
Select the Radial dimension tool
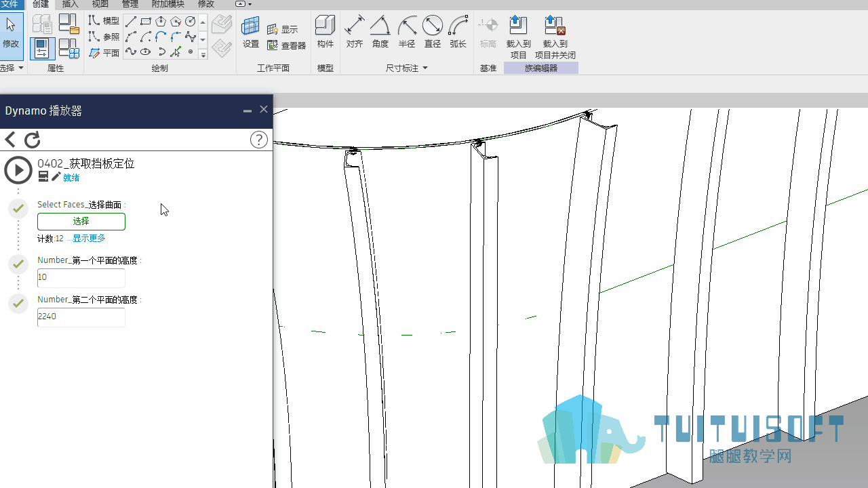407,31
